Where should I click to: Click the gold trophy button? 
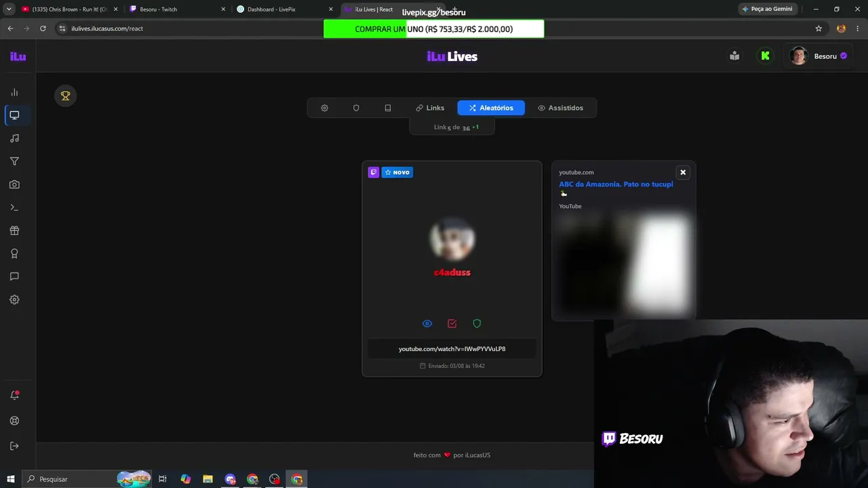pos(66,96)
